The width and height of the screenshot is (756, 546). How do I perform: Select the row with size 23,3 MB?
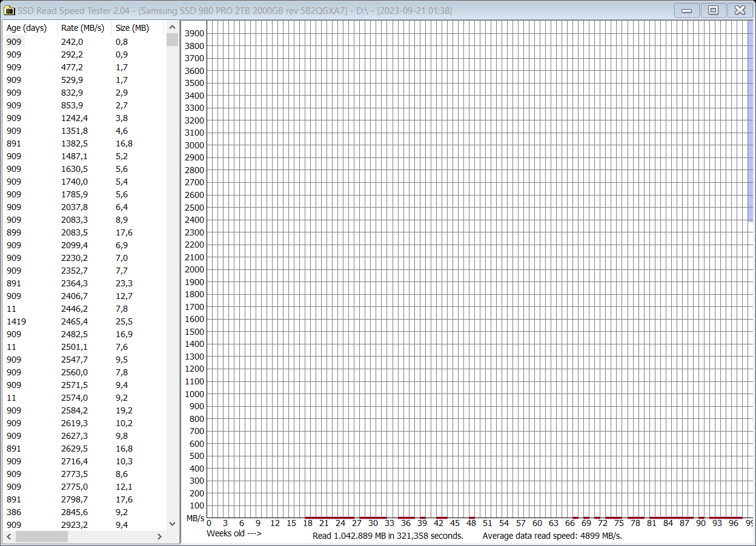[x=61, y=283]
